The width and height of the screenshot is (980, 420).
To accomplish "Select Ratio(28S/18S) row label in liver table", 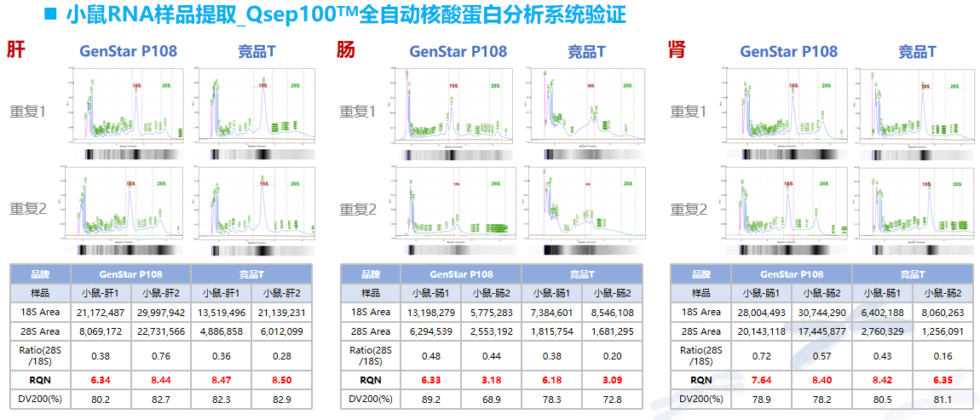I will [x=40, y=354].
